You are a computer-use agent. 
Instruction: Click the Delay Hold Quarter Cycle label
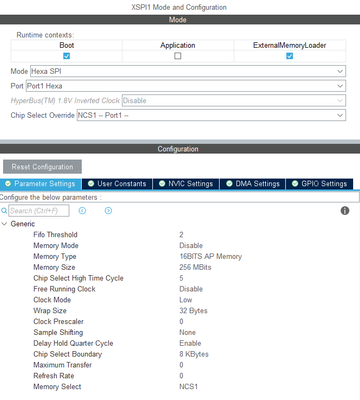[73, 343]
